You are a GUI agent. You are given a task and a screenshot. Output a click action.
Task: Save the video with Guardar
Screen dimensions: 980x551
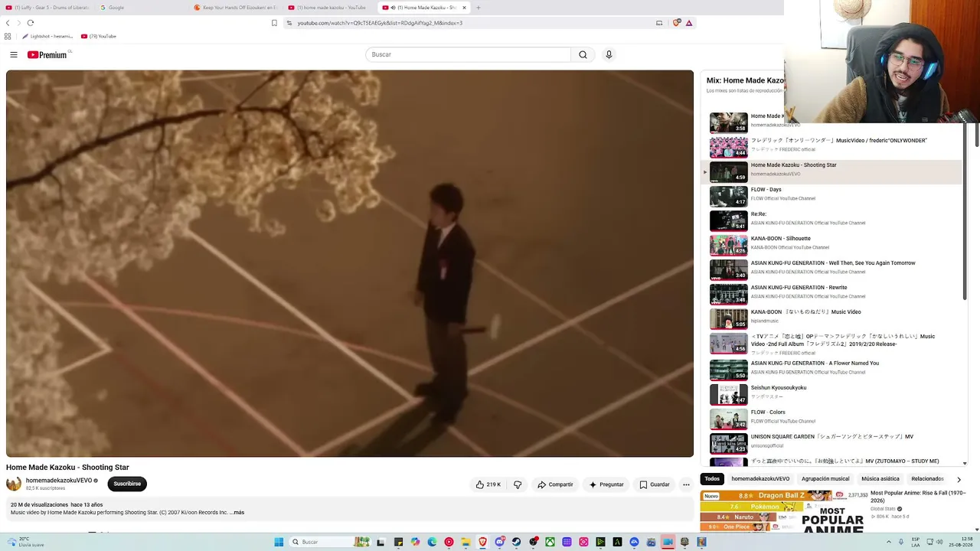point(655,484)
